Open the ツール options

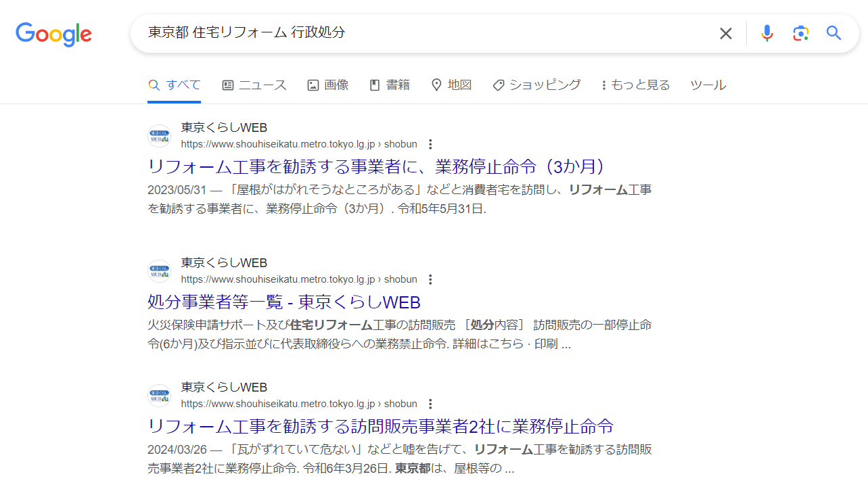708,85
